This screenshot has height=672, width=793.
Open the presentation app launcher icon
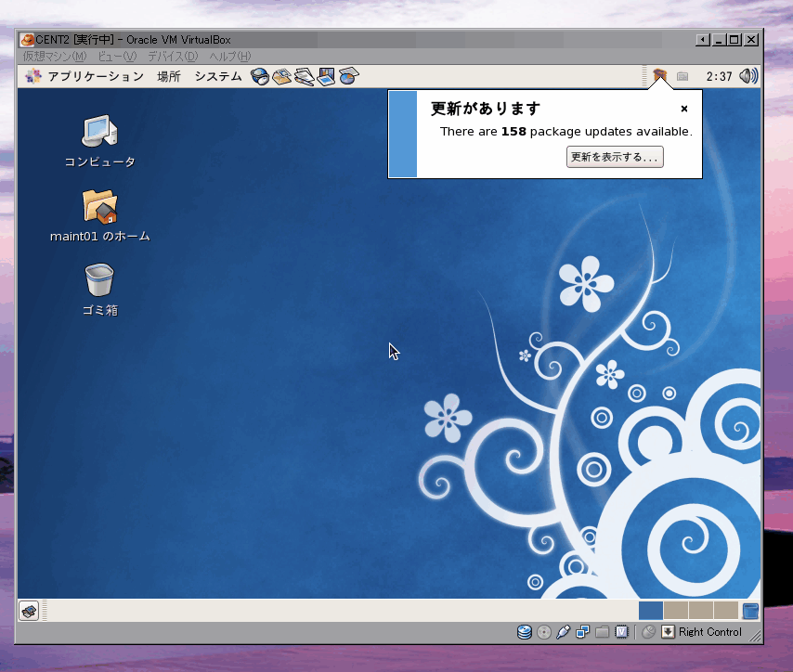pos(326,76)
